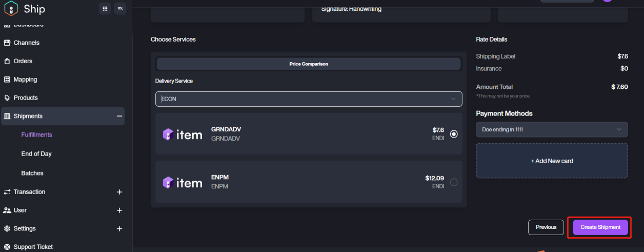Expand the Settings menu plus icon
This screenshot has width=644, height=252.
click(x=119, y=228)
